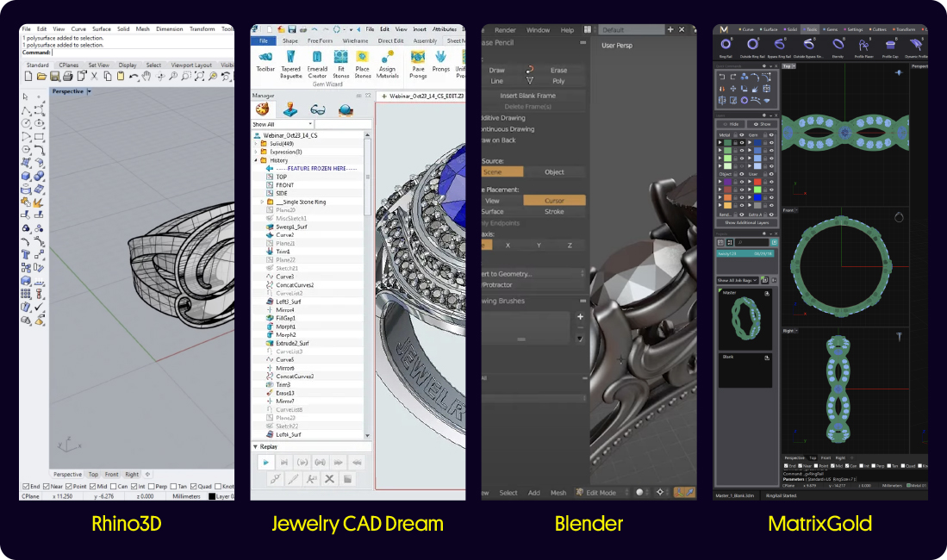The image size is (947, 560).
Task: Open the Eternity tool in MatrixGold
Action: [838, 44]
